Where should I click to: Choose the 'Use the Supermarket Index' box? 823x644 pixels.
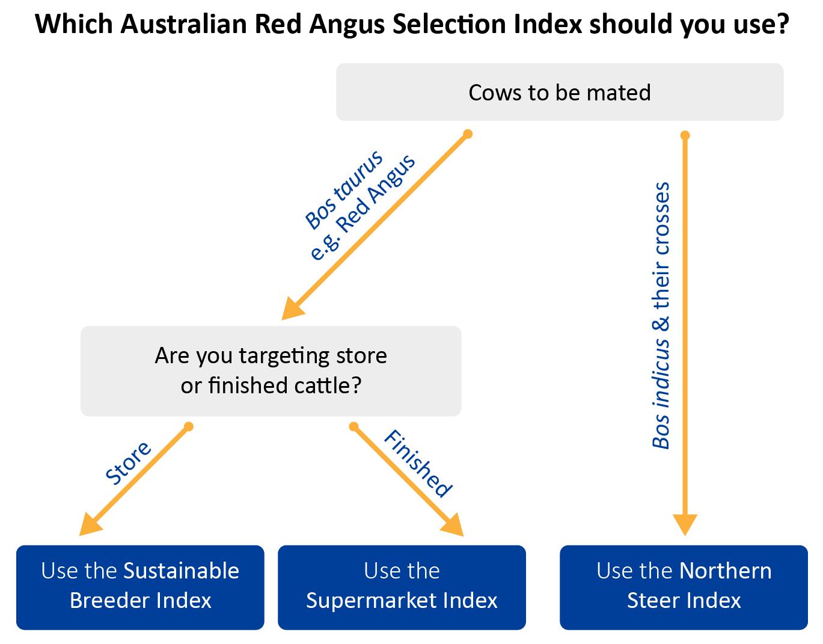tap(402, 587)
